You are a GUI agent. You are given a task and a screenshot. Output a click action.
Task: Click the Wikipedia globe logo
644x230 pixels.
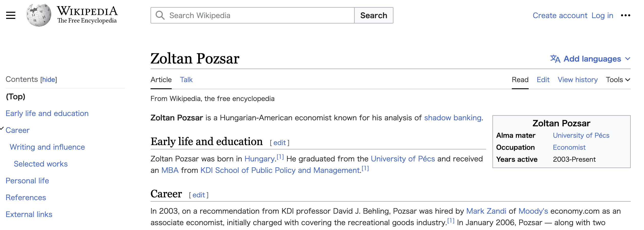pyautogui.click(x=39, y=15)
